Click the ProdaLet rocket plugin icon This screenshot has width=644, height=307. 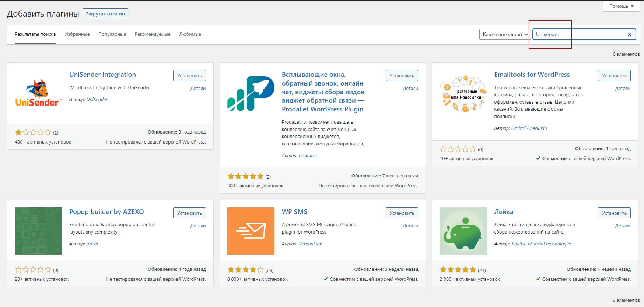tap(251, 93)
